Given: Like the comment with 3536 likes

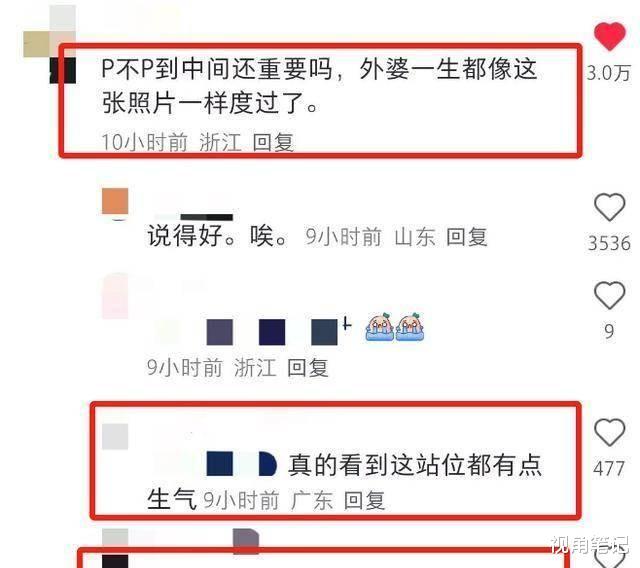Looking at the screenshot, I should [x=609, y=208].
